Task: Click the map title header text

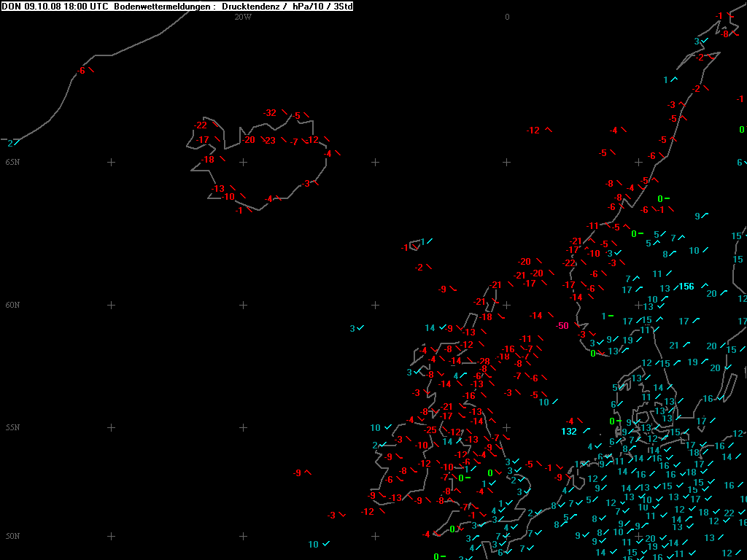Action: [x=177, y=6]
